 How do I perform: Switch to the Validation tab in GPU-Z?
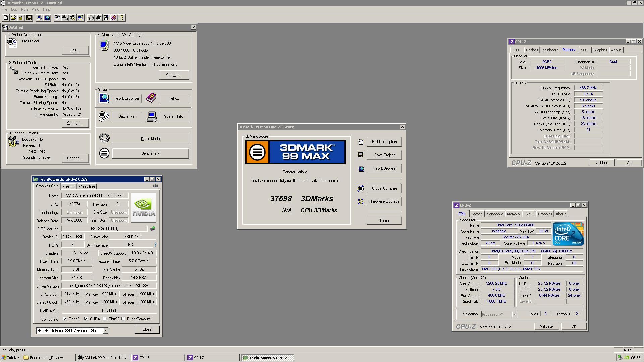click(x=87, y=187)
